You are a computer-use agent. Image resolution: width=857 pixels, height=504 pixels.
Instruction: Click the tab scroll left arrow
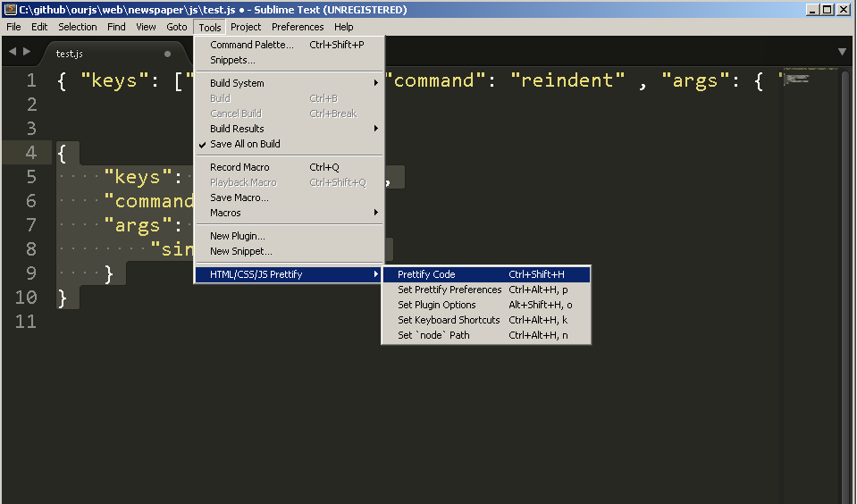13,52
